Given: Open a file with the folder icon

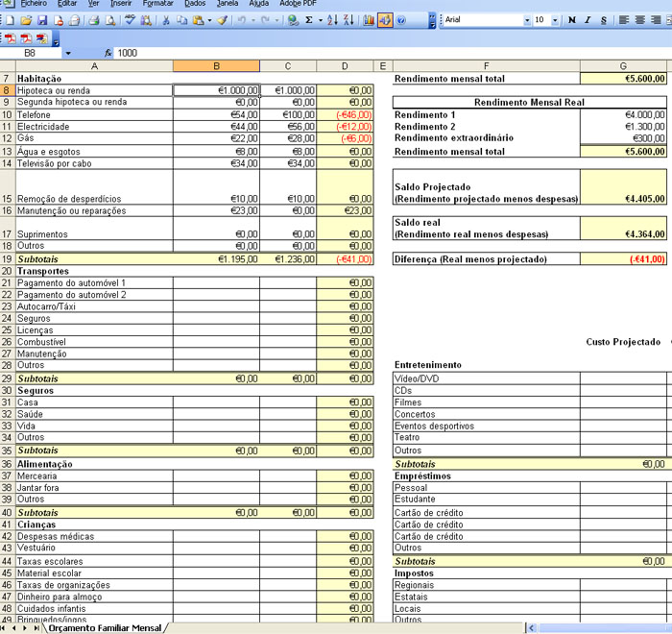Looking at the screenshot, I should pyautogui.click(x=26, y=20).
